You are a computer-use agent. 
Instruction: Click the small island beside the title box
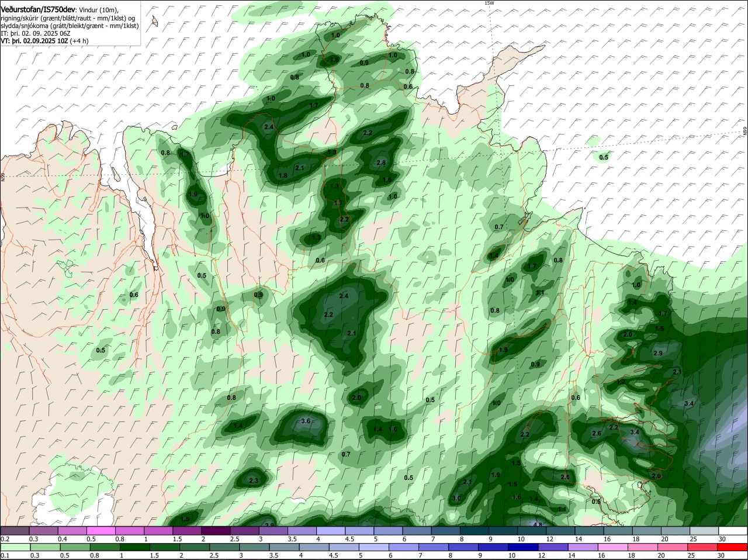[154, 22]
